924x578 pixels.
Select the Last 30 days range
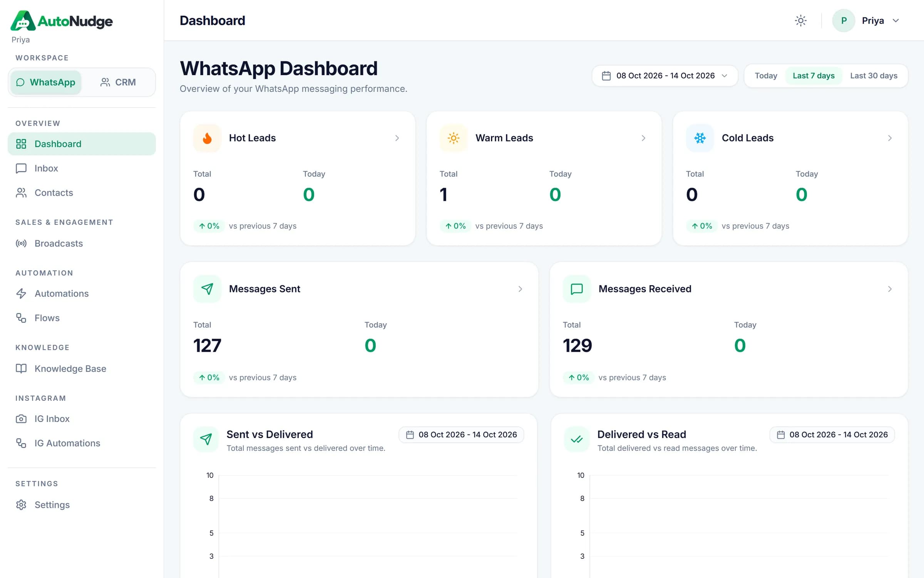874,76
